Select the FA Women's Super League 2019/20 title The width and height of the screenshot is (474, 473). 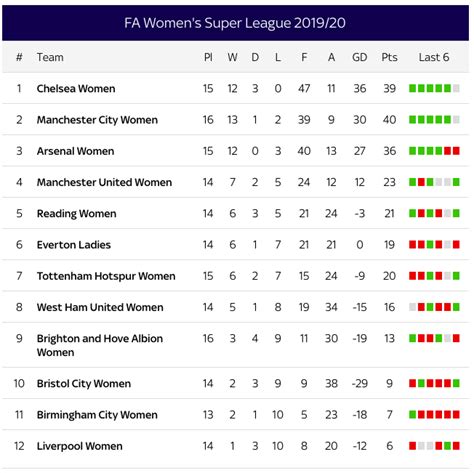[x=235, y=23]
